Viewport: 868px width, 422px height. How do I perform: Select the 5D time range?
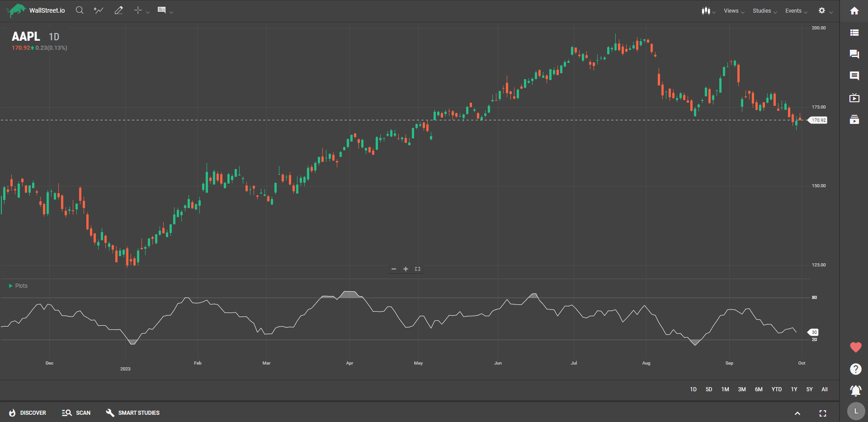click(x=709, y=389)
